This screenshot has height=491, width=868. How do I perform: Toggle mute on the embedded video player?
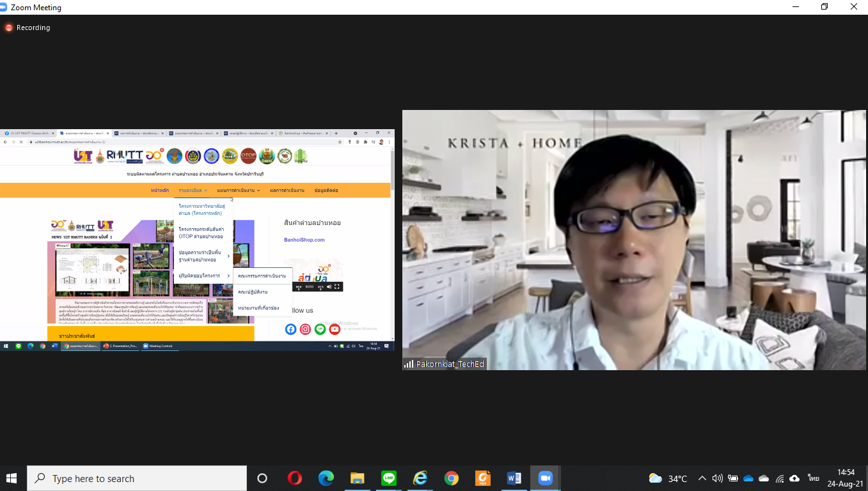pyautogui.click(x=329, y=287)
